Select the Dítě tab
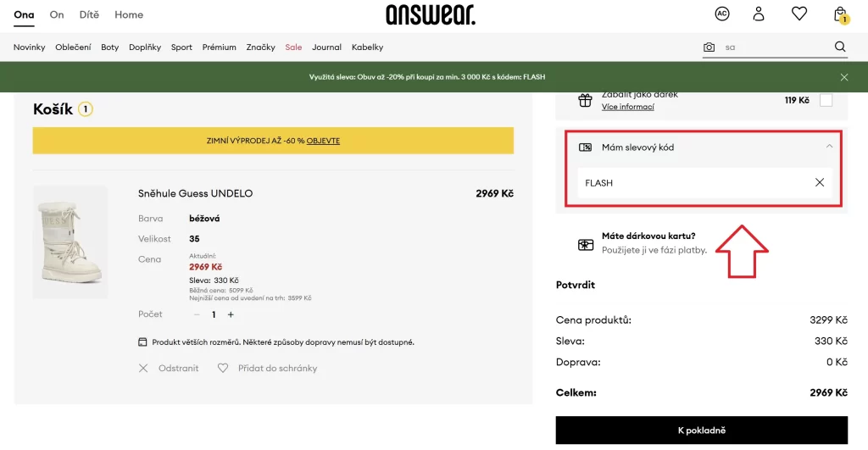The width and height of the screenshot is (868, 450). 89,15
